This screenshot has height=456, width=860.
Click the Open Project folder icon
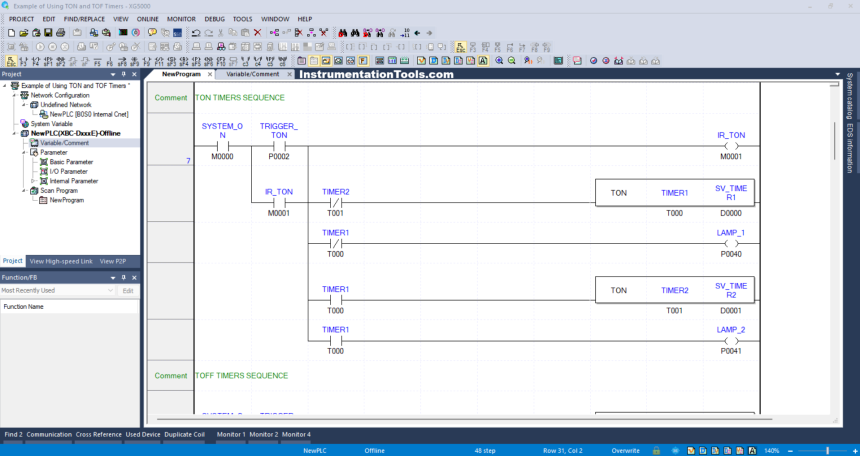pyautogui.click(x=22, y=33)
